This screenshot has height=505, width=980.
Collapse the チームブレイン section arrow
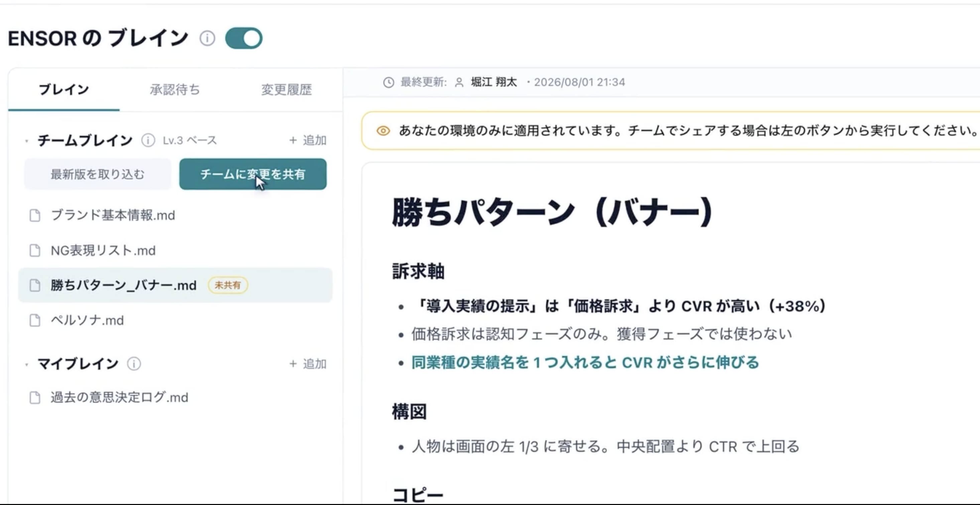pyautogui.click(x=27, y=141)
